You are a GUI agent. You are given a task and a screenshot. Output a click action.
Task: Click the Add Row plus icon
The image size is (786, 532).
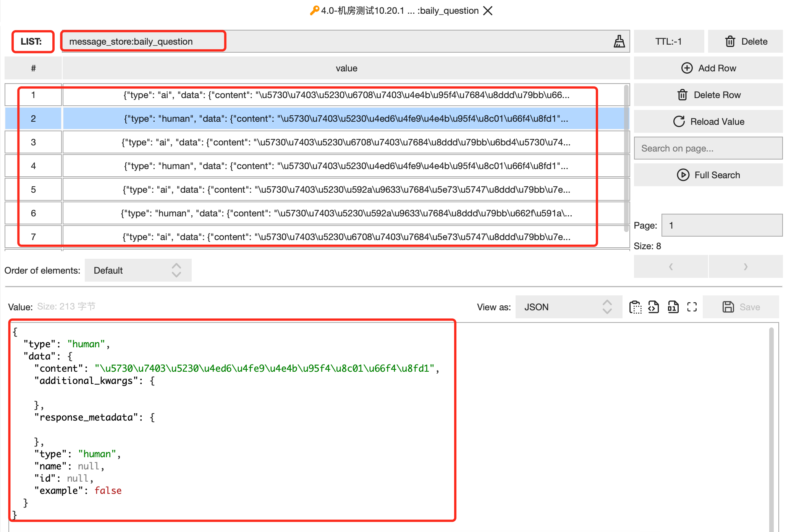pos(687,68)
